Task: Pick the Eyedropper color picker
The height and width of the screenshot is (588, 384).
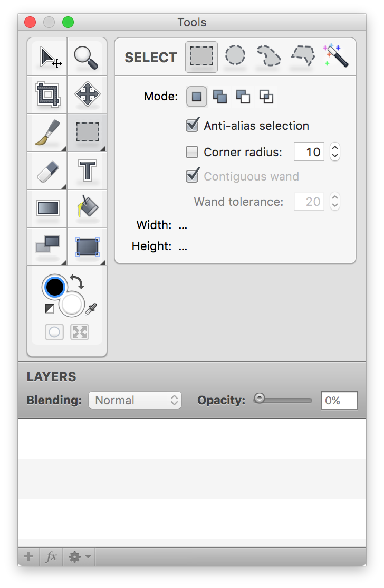Action: pos(91,309)
